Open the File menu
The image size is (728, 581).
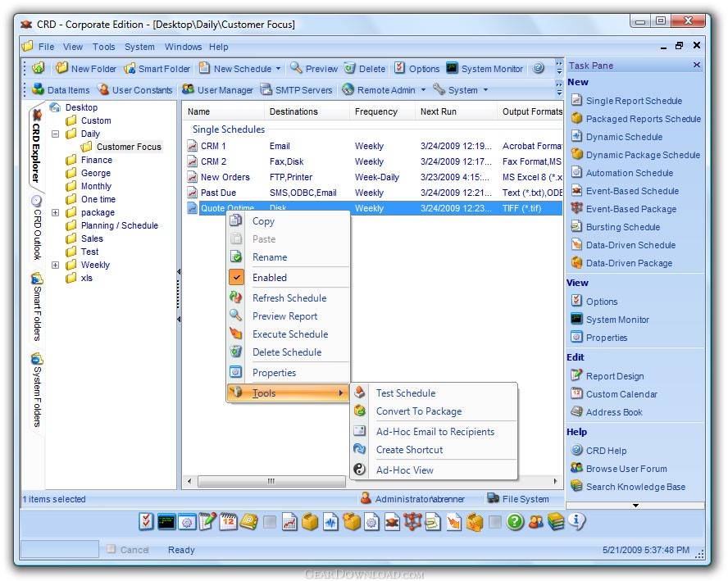pyautogui.click(x=46, y=47)
